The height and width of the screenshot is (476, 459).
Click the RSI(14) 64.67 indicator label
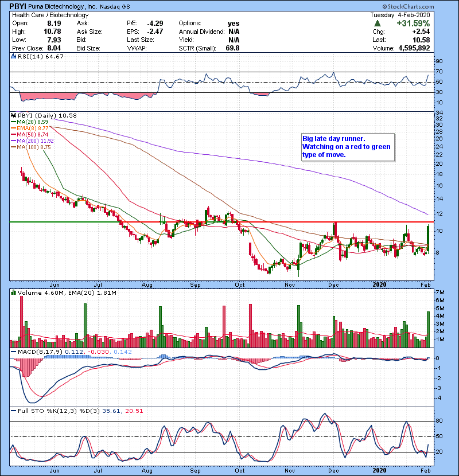click(x=40, y=56)
